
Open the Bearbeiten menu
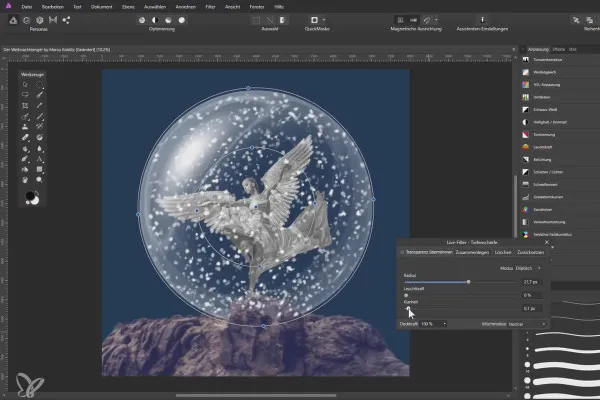52,7
